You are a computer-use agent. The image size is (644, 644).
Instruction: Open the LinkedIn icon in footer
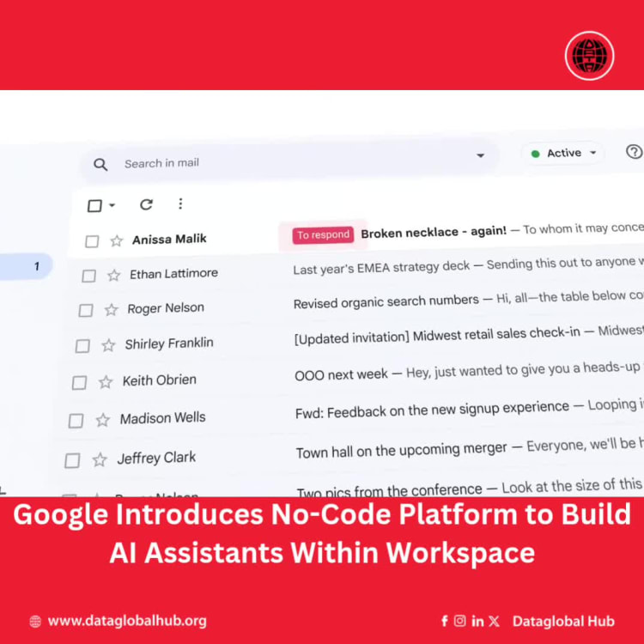point(477,621)
